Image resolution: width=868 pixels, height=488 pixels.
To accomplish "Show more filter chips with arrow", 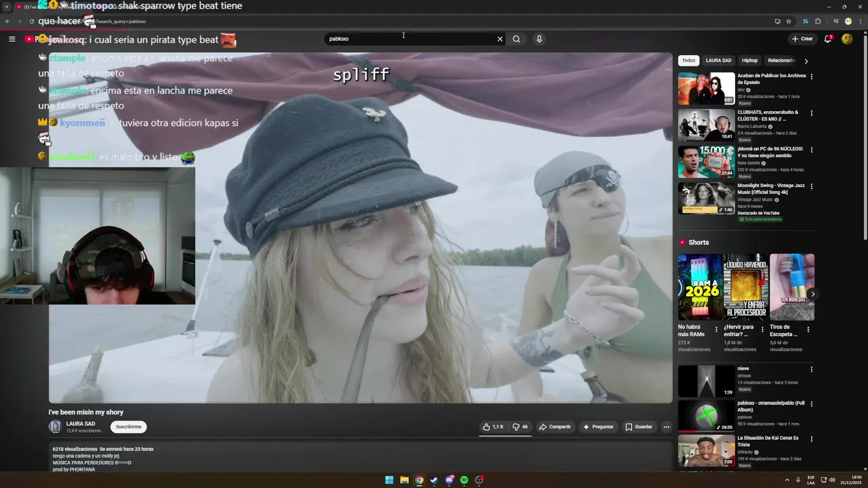I will click(x=806, y=61).
